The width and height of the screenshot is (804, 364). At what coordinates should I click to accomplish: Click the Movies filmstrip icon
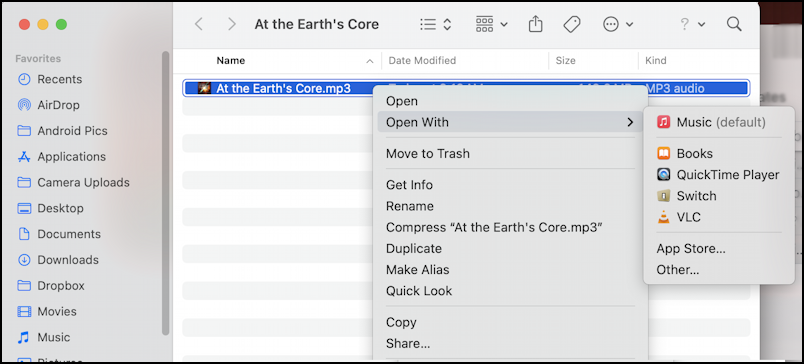[x=24, y=311]
